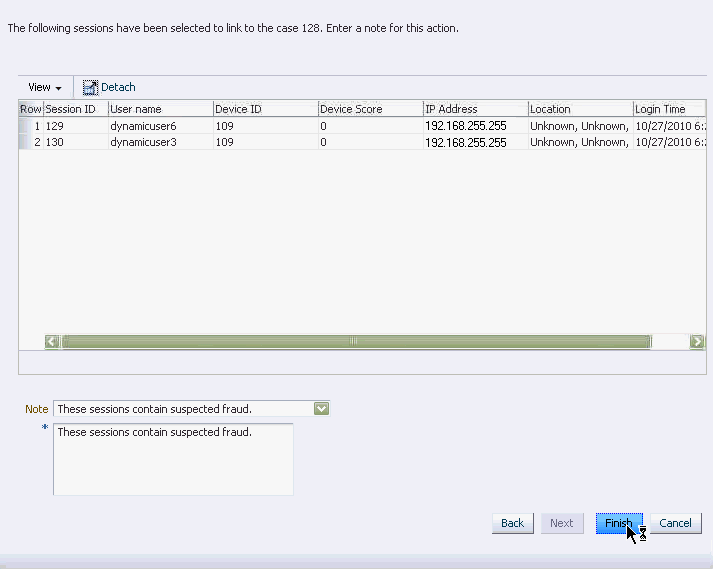Click the dynamicuser3 user name cell
Screen dimensions: 713x569
161,142
